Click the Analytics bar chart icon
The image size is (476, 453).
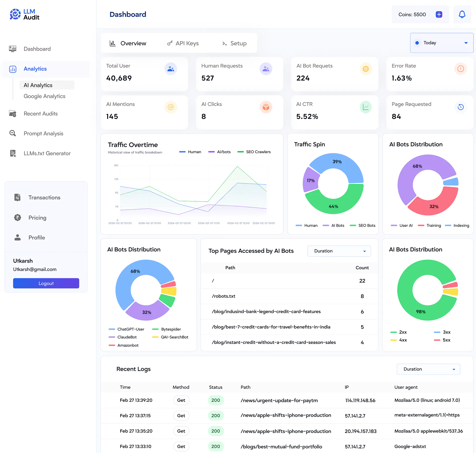pos(13,69)
